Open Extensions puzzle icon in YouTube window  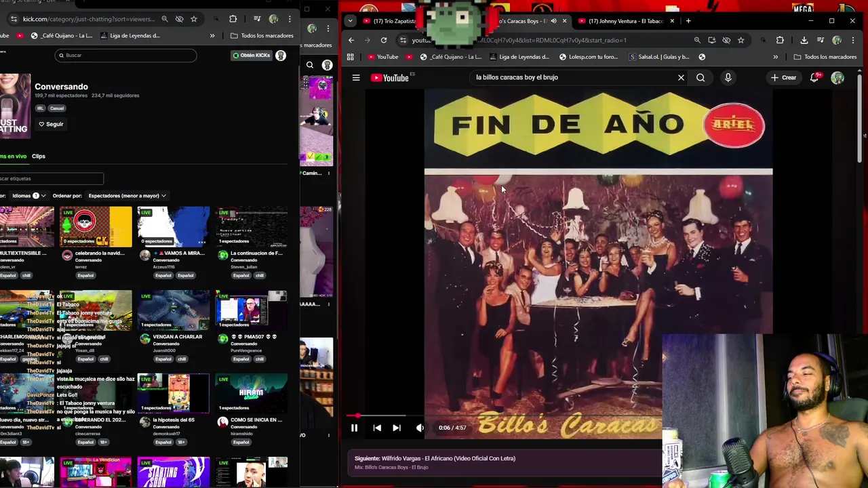(x=780, y=40)
